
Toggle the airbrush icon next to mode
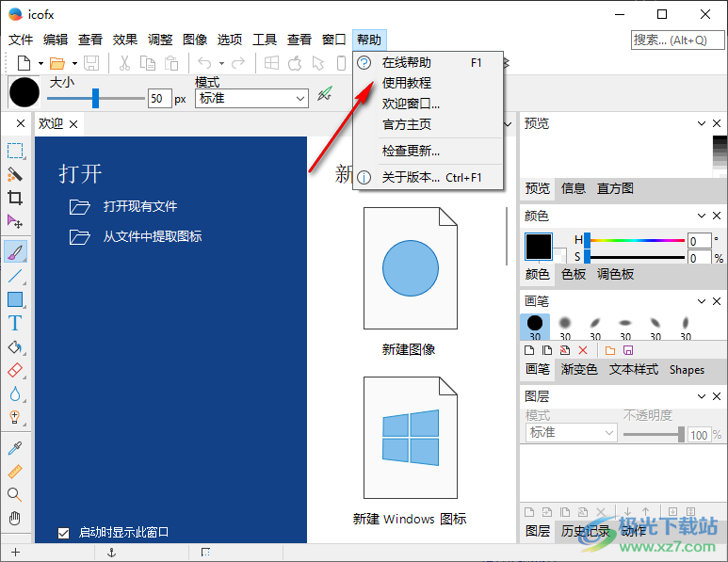point(325,94)
